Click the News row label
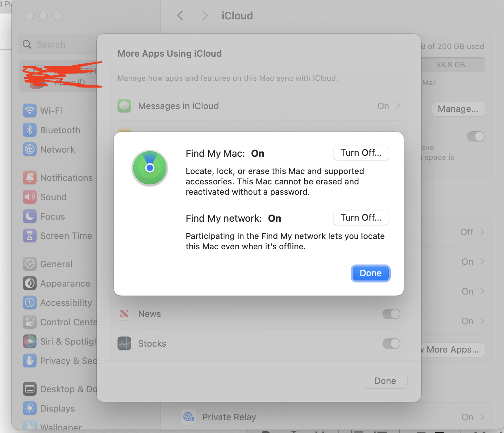 [149, 314]
